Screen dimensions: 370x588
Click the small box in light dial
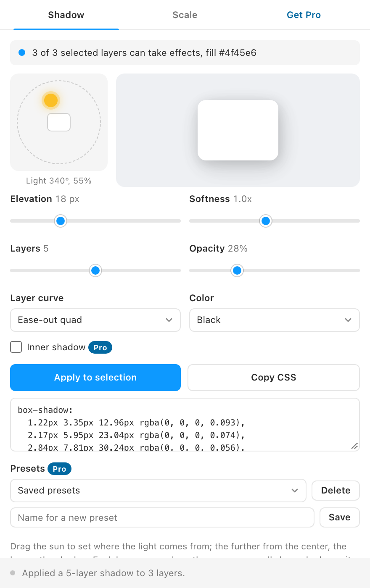tap(59, 122)
